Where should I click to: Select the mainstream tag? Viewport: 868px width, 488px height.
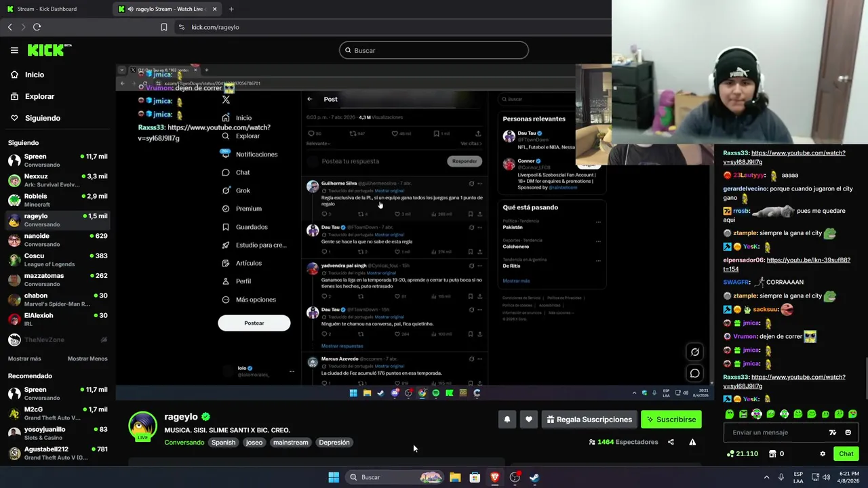290,443
